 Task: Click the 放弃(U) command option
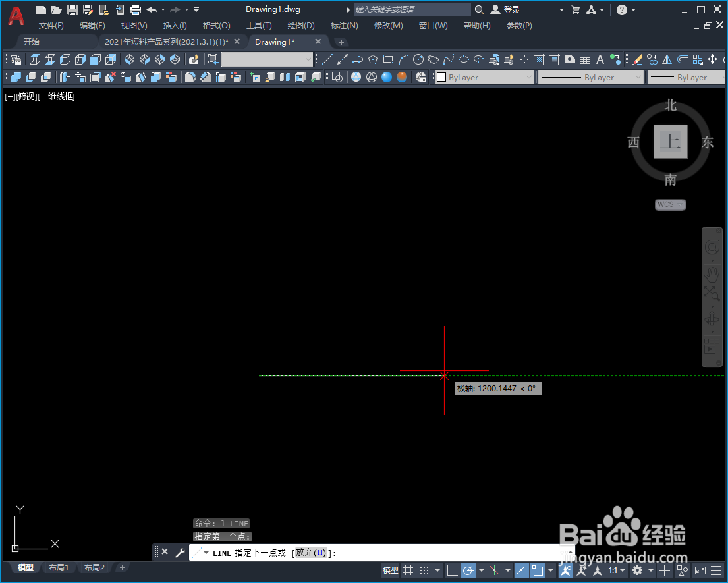click(x=311, y=553)
